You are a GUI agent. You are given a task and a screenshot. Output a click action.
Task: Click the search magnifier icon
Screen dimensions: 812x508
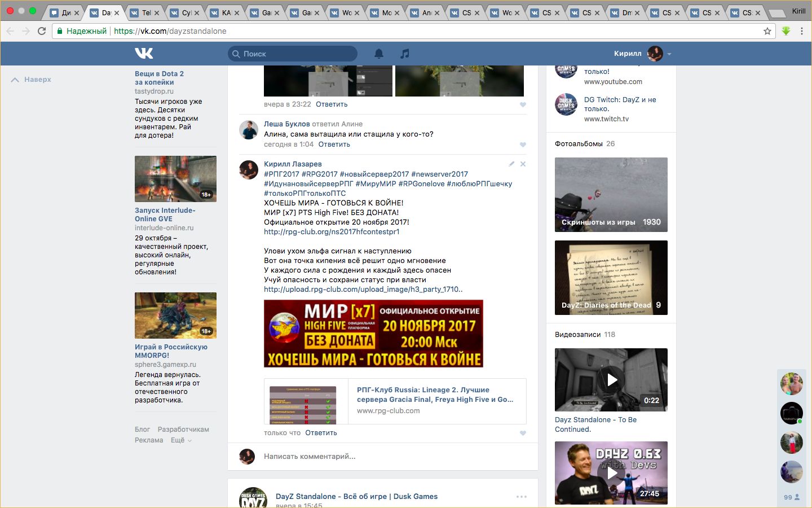pyautogui.click(x=236, y=54)
